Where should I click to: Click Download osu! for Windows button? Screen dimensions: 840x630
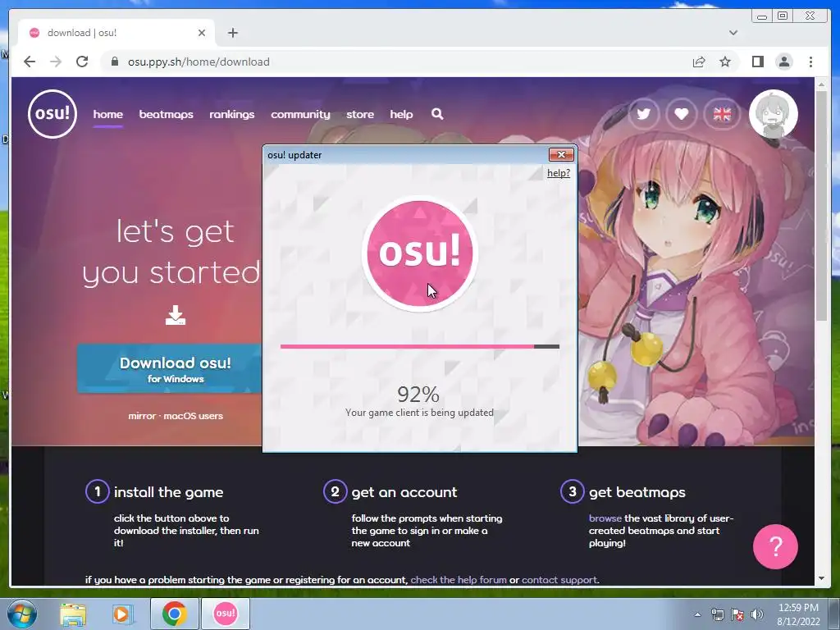click(169, 369)
